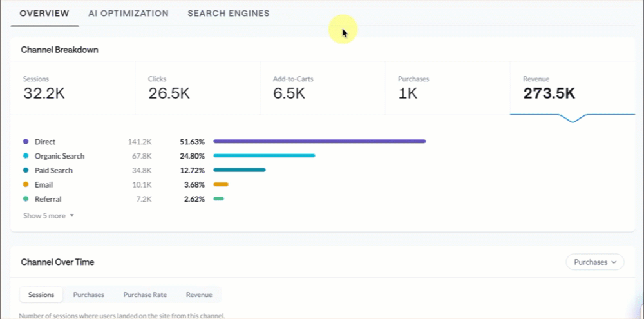644x319 pixels.
Task: Select the Add-to-Carts metric card
Action: [323, 88]
